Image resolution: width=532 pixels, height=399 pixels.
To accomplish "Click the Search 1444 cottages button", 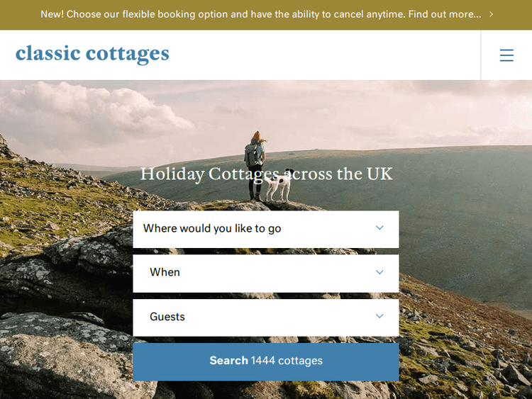I will 266,361.
